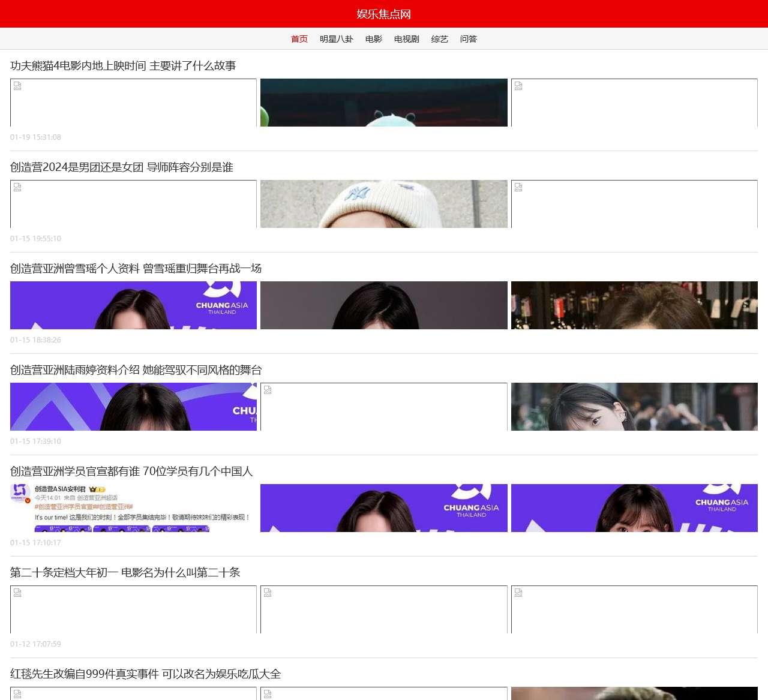Open the Weibo post screenshot thumbnail
This screenshot has width=768, height=700.
pyautogui.click(x=133, y=508)
